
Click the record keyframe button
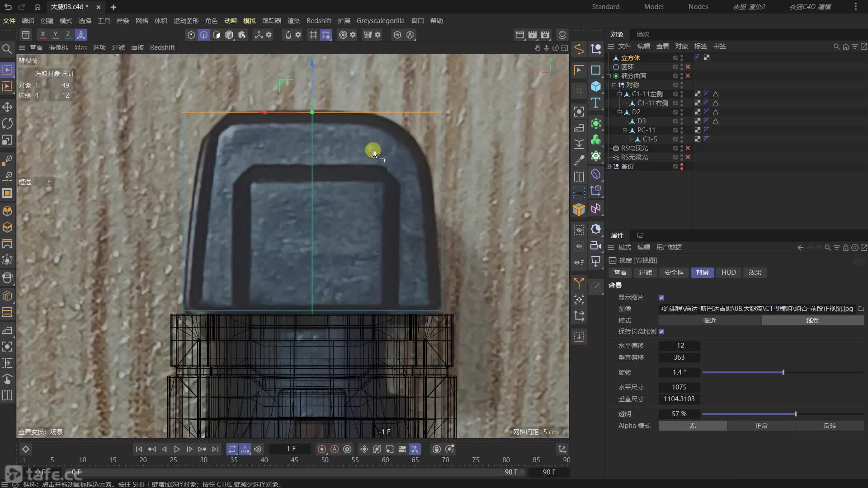point(322,449)
